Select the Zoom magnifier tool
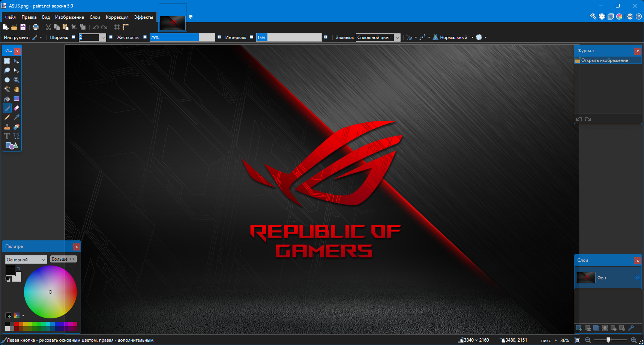Screen dimensions: 644x345 point(17,80)
